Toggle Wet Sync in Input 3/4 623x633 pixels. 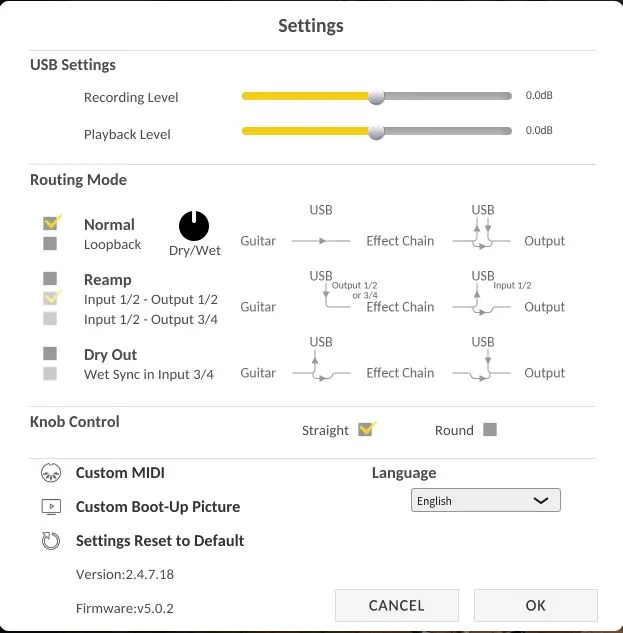click(x=50, y=373)
